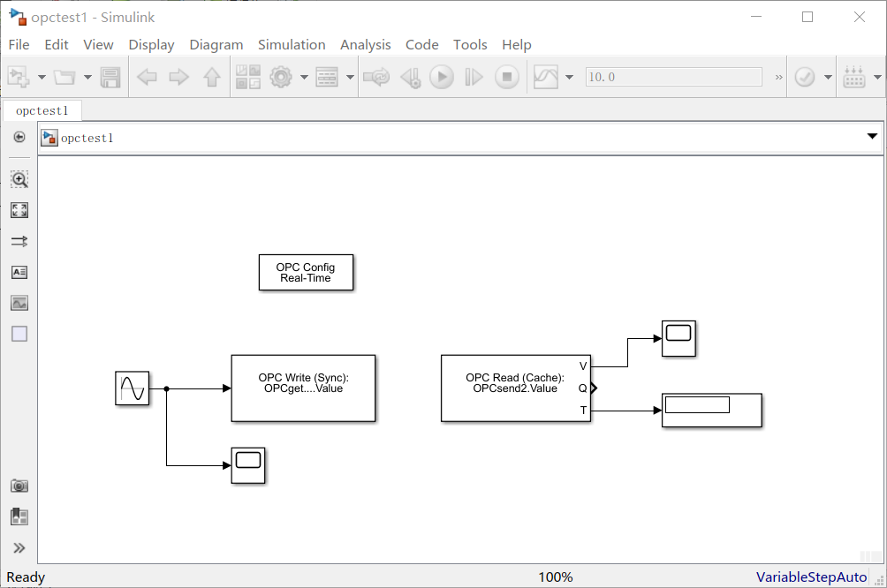
Task: Click the VariableStepAuto solver link
Action: pyautogui.click(x=811, y=577)
